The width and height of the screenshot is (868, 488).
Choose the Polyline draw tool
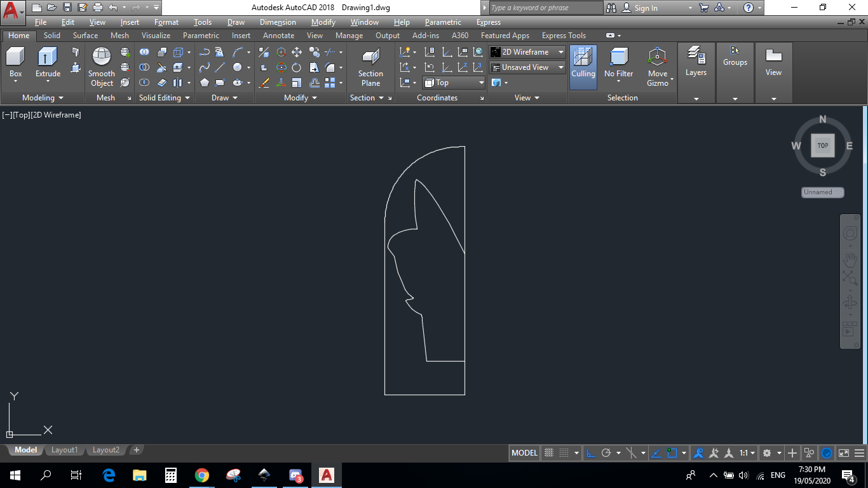(205, 52)
